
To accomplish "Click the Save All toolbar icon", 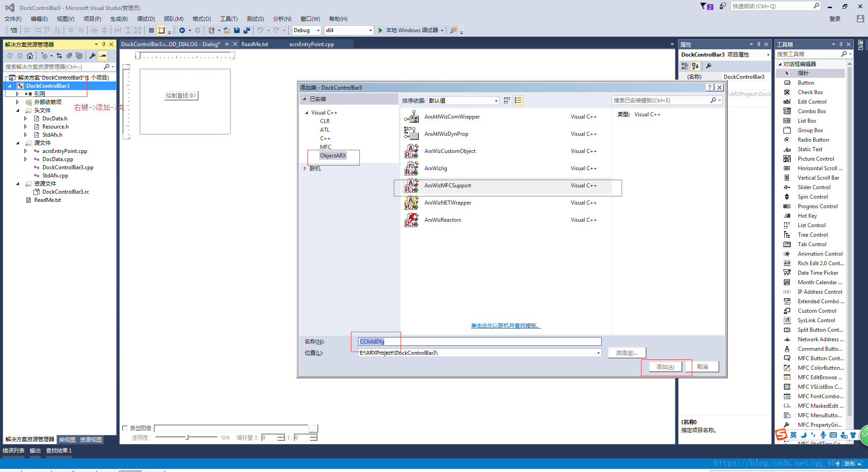I will [247, 30].
